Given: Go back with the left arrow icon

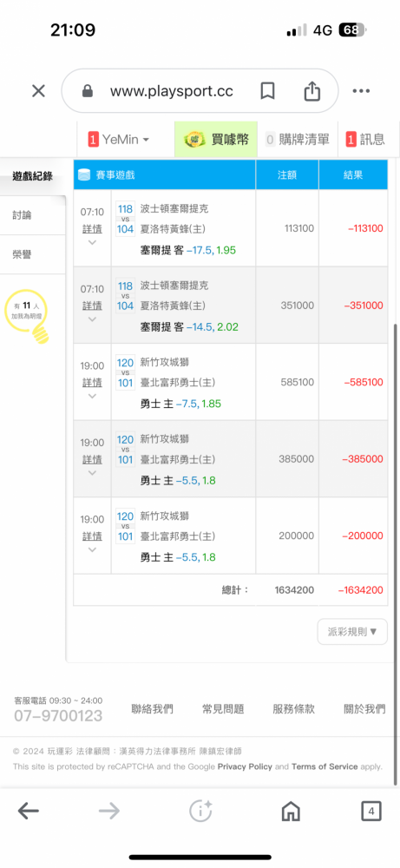Looking at the screenshot, I should coord(29,812).
